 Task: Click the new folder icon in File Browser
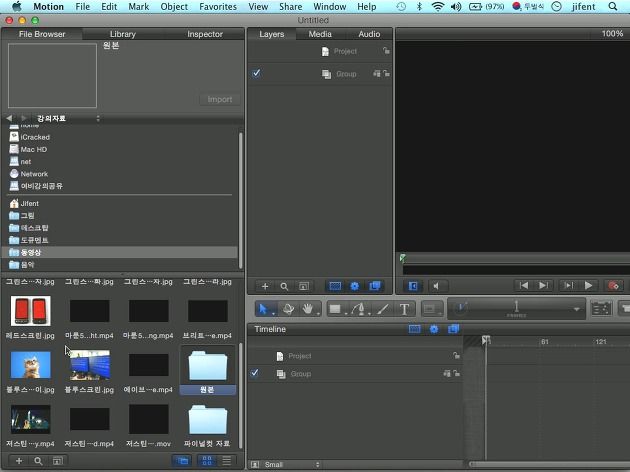pos(57,460)
